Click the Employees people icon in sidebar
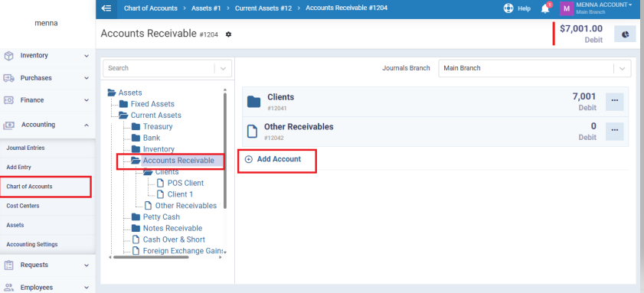644x293 pixels. pos(9,288)
